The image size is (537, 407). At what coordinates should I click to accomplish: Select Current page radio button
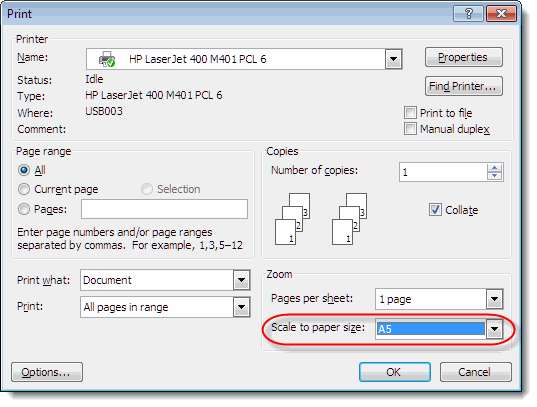click(x=24, y=189)
